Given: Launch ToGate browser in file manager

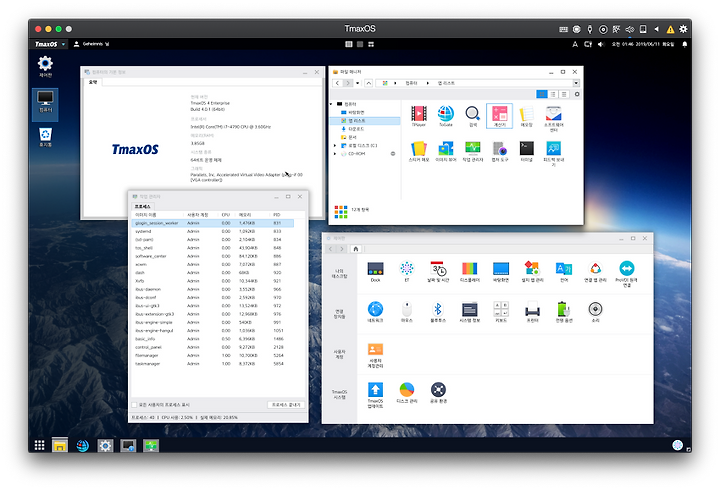Looking at the screenshot, I should [445, 113].
